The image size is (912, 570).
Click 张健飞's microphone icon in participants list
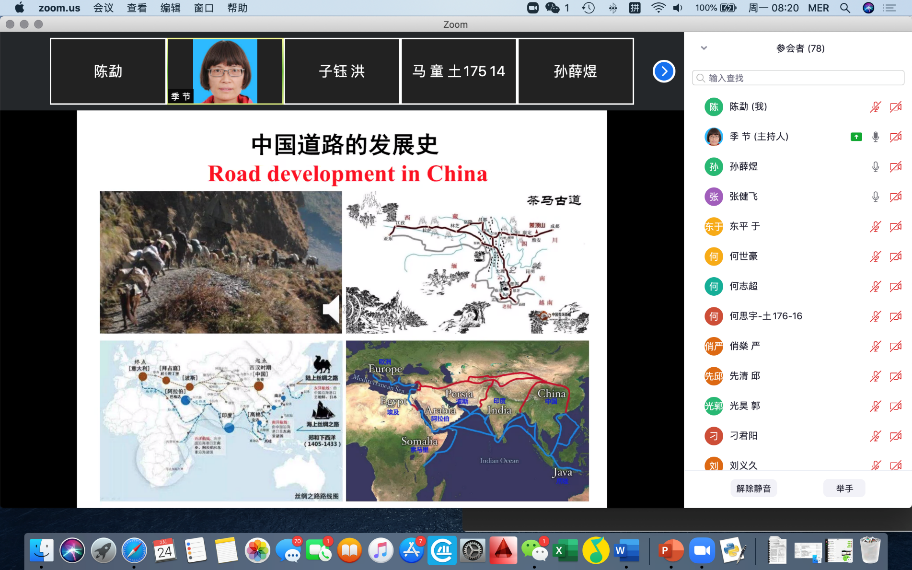[876, 197]
